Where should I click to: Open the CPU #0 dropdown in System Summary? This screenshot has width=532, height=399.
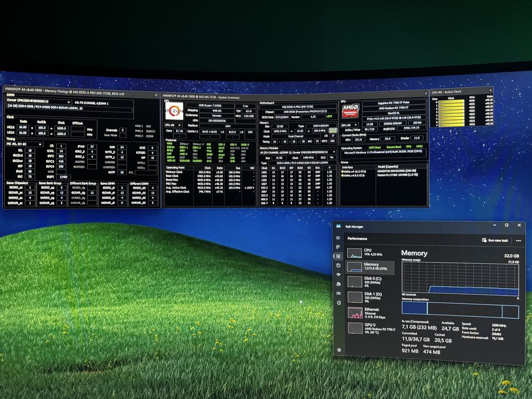[x=173, y=125]
